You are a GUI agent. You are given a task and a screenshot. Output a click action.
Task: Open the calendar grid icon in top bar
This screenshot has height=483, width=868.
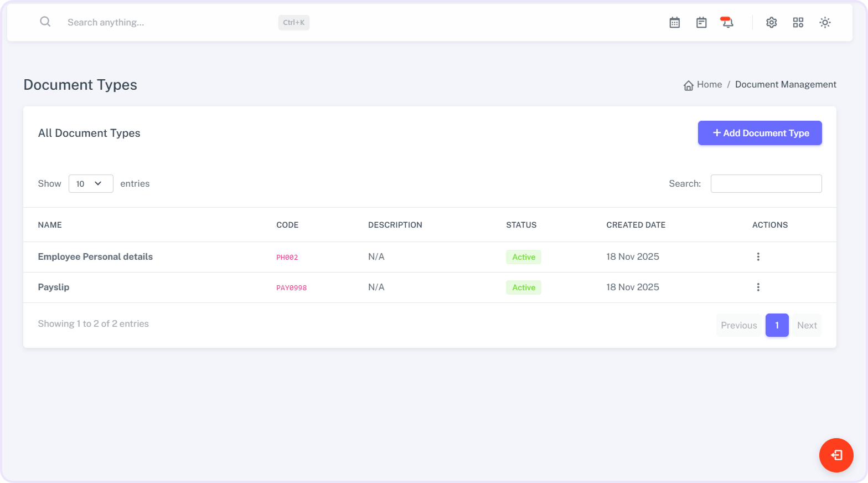pos(674,23)
